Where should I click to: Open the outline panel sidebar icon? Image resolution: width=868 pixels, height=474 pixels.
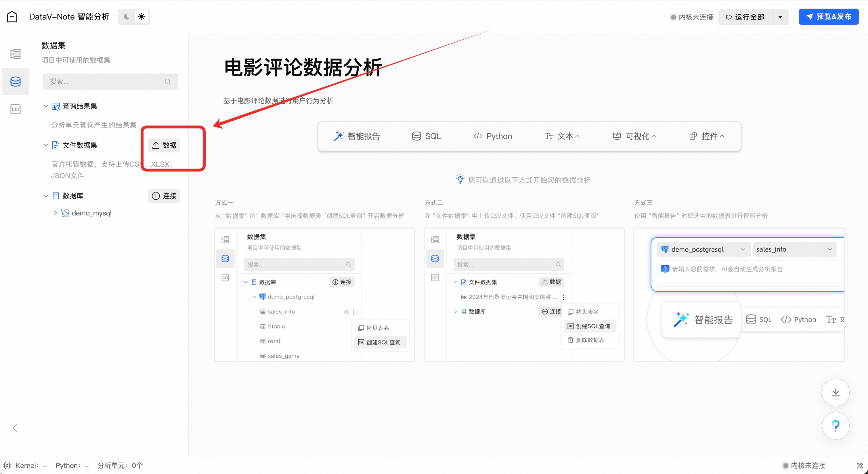pyautogui.click(x=16, y=54)
